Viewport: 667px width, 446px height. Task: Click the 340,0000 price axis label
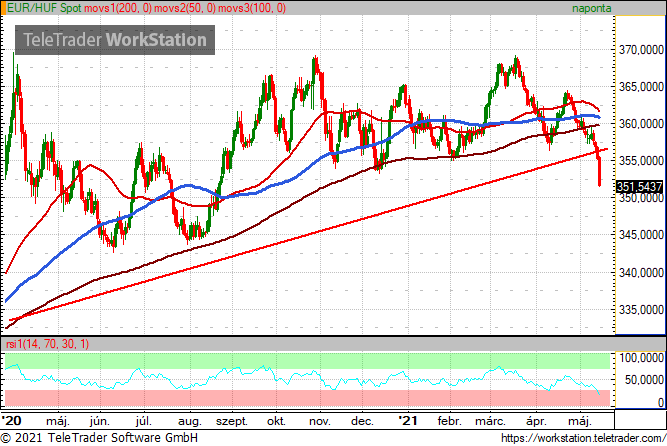coord(641,272)
